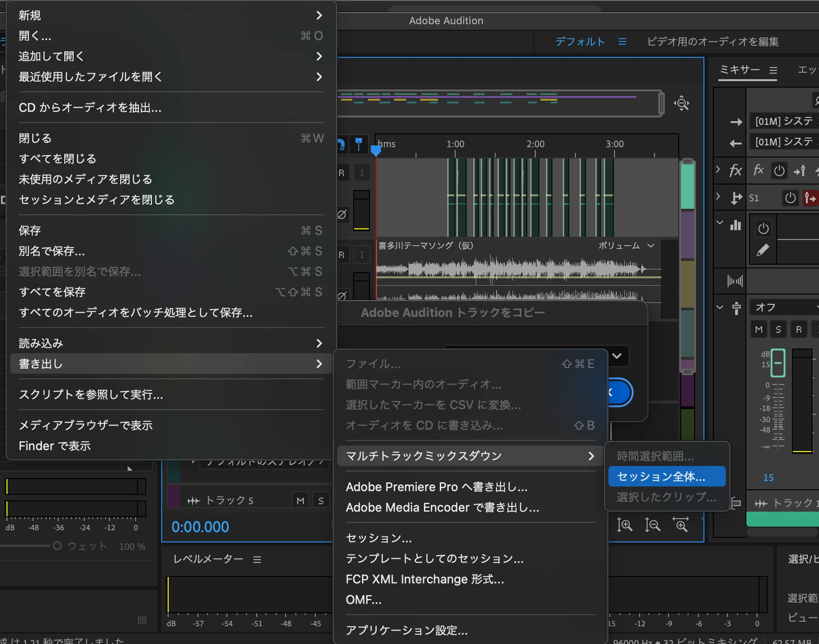Click the zoom in time icon
Screen dimensions: 819x644
624,525
